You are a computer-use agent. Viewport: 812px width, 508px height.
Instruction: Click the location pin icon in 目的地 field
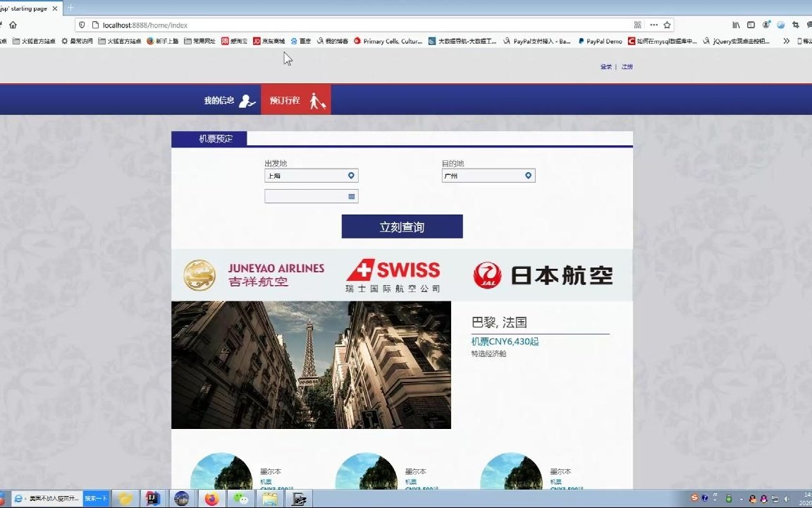pos(528,175)
